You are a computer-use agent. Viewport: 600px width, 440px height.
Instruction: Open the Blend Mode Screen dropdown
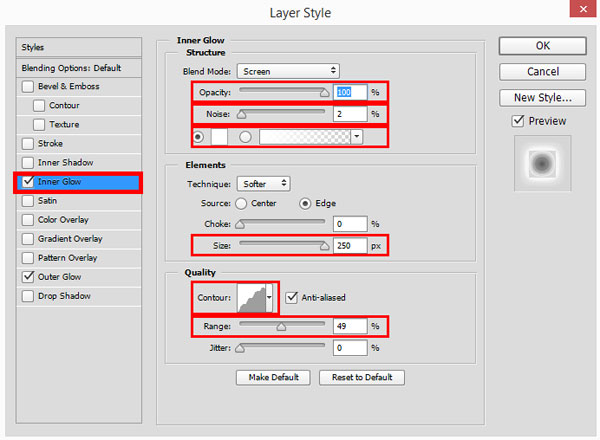pos(288,71)
